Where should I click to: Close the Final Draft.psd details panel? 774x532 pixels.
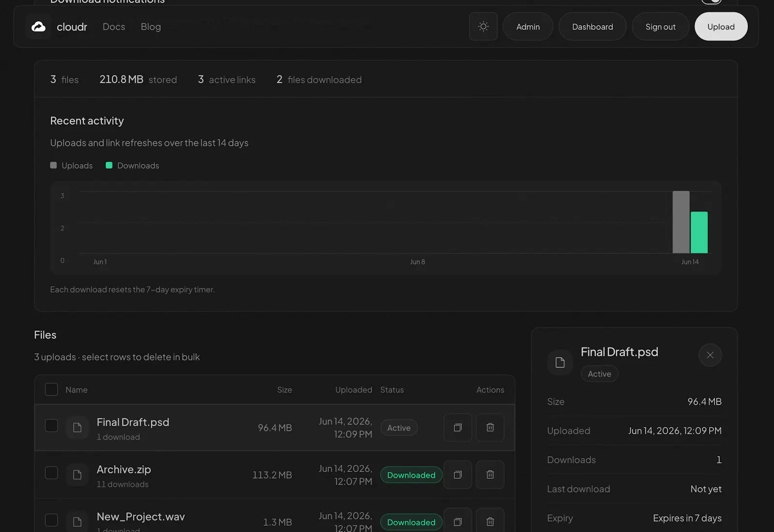coord(710,355)
